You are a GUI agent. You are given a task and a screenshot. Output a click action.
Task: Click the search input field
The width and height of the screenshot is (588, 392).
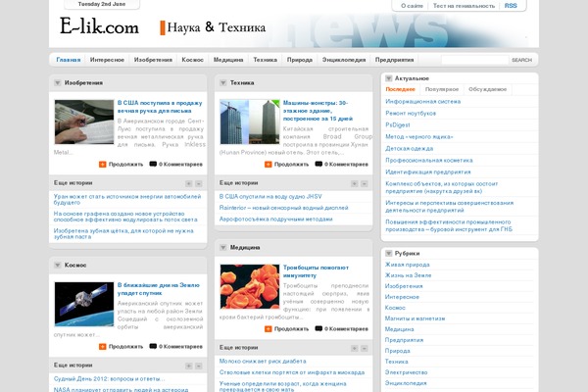coord(474,60)
